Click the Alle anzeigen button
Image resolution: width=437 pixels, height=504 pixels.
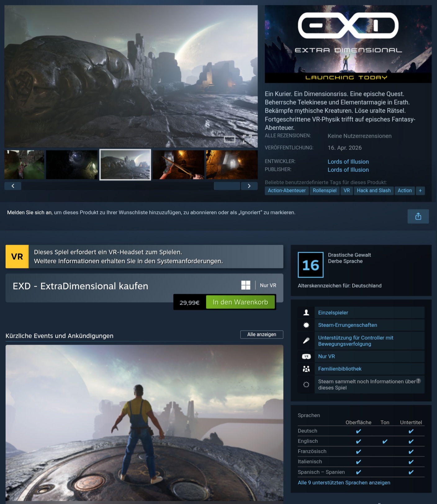point(262,334)
